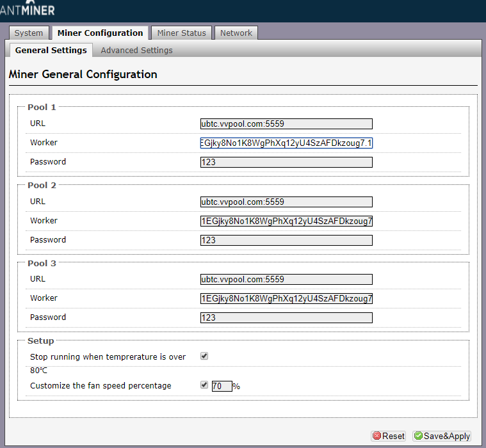The image size is (486, 448).
Task: Click the Pool 1 URL field
Action: pos(286,124)
